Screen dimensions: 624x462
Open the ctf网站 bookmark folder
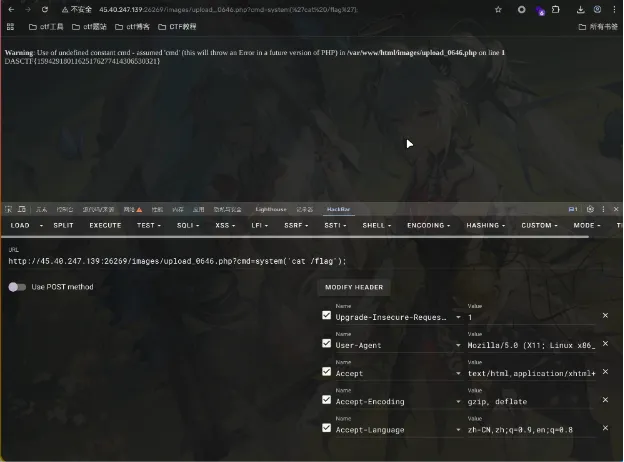pyautogui.click(x=89, y=27)
